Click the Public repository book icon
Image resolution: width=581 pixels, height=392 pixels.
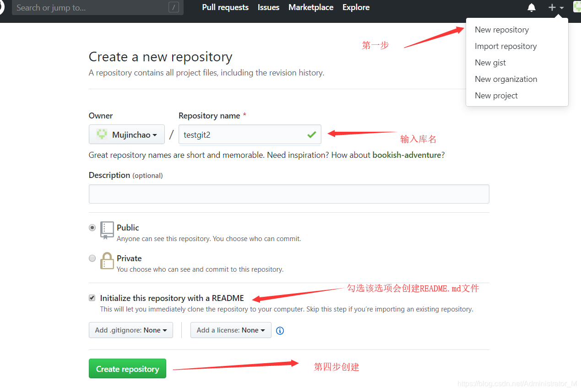[107, 231]
